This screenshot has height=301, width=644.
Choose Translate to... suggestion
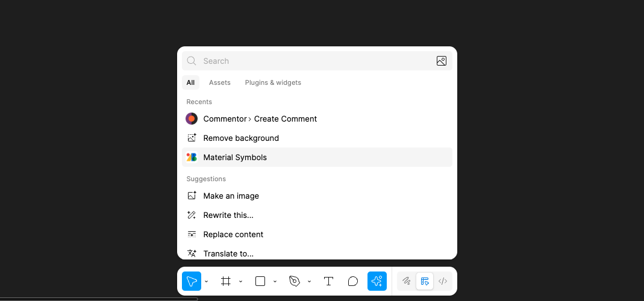pos(317,253)
